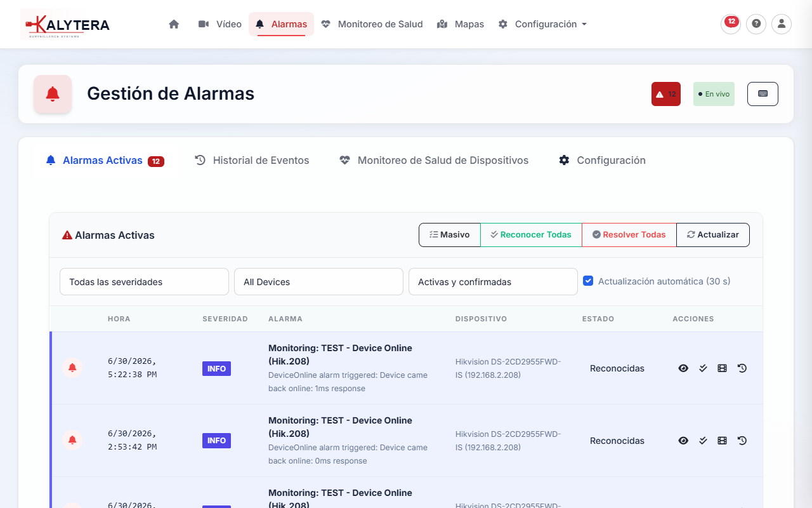Click device name in 2:53:42 PM row
The image size is (812, 508).
click(x=508, y=441)
